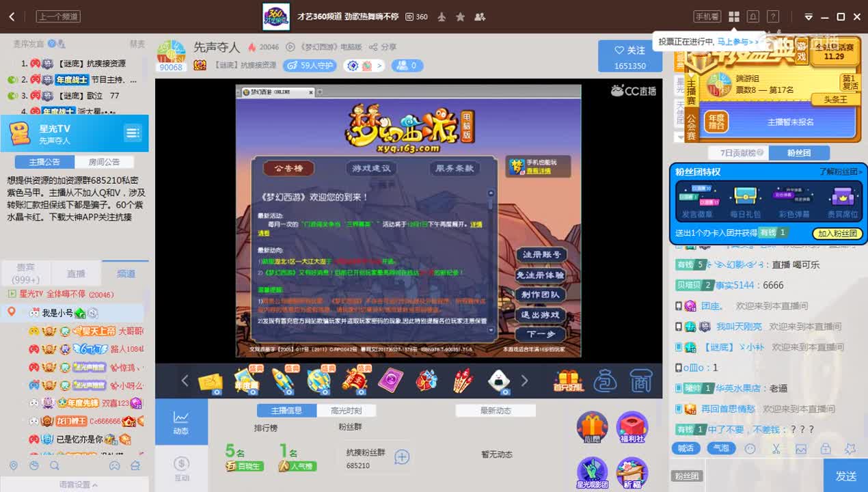Click the lock icon in chat toolbar
The height and width of the screenshot is (492, 868).
click(826, 449)
